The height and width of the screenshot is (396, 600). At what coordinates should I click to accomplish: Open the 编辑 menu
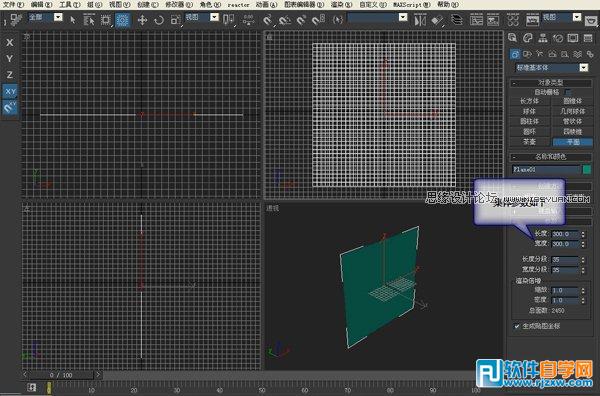click(41, 5)
